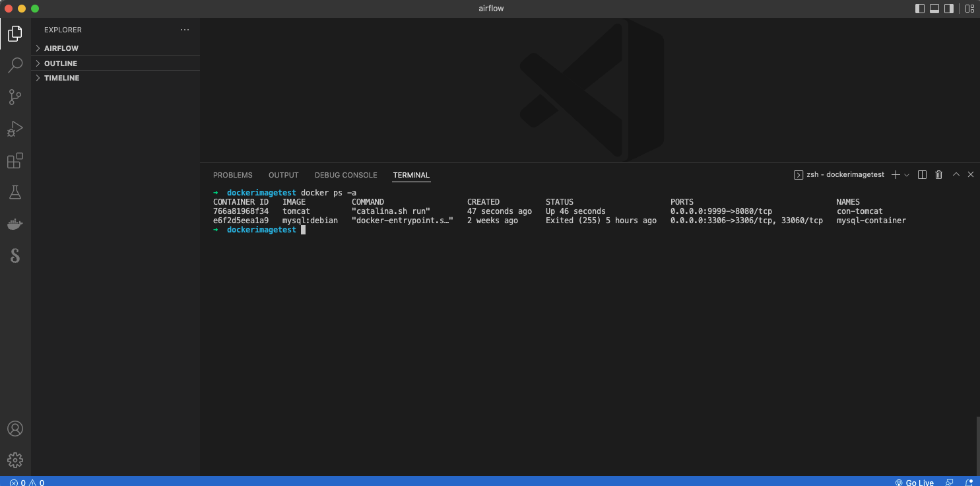The width and height of the screenshot is (980, 486).
Task: Kill terminal with trash icon
Action: coord(938,175)
